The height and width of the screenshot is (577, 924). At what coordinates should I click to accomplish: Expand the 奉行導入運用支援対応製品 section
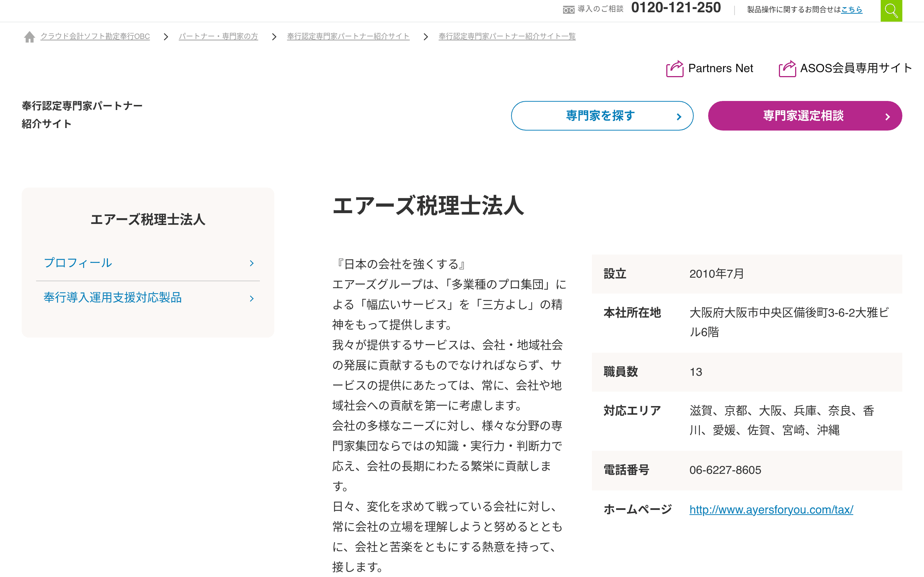click(113, 298)
